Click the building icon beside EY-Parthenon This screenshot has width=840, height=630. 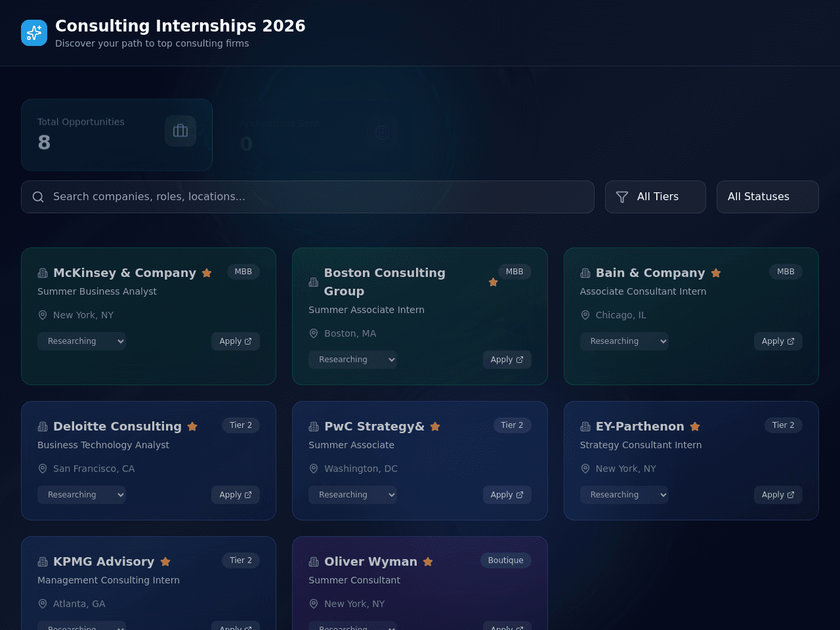tap(585, 427)
